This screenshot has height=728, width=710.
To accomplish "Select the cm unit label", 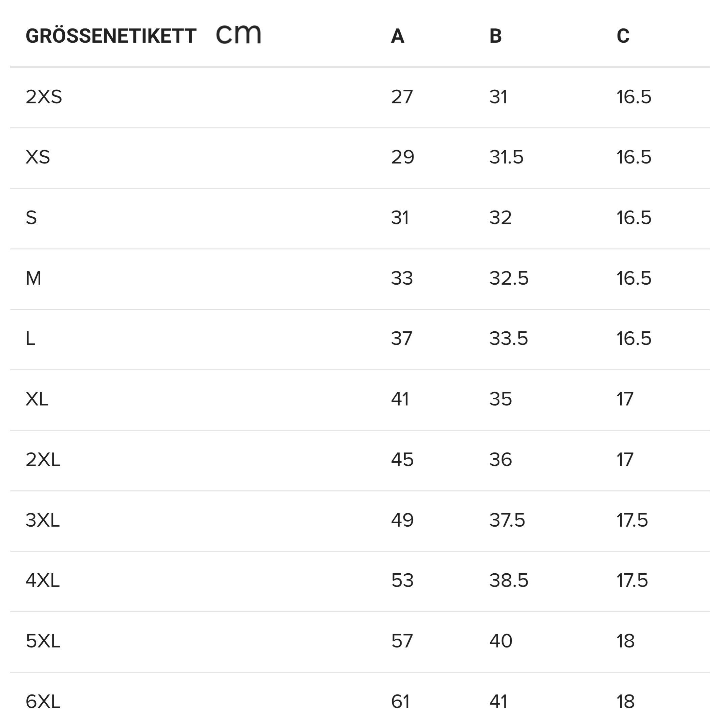I will (x=238, y=34).
